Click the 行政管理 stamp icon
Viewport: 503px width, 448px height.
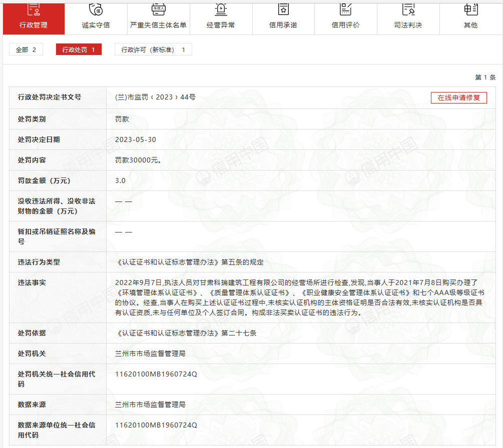(x=34, y=9)
